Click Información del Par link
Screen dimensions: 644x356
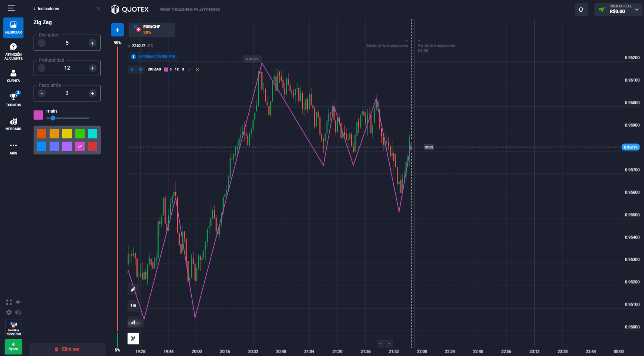pos(153,57)
